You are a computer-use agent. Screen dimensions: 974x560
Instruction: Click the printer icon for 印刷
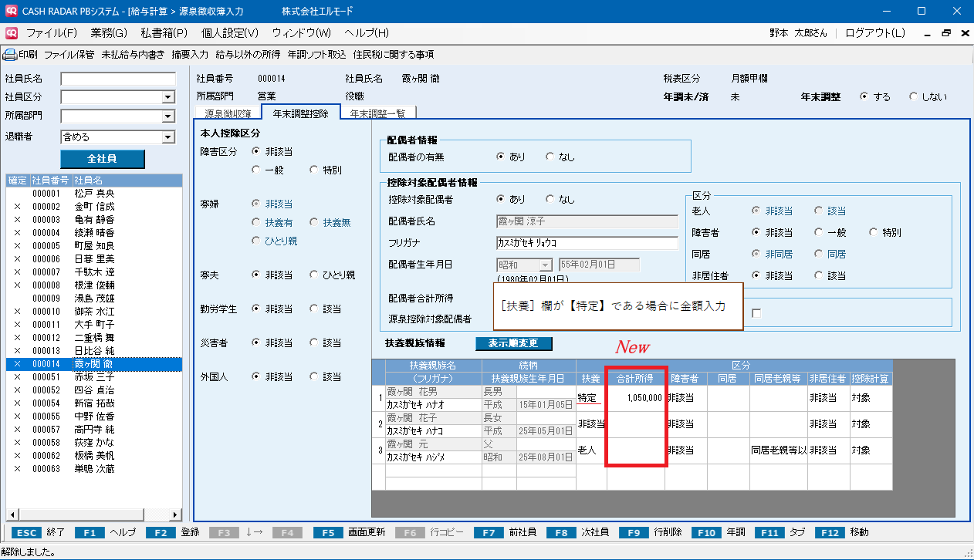(9, 55)
